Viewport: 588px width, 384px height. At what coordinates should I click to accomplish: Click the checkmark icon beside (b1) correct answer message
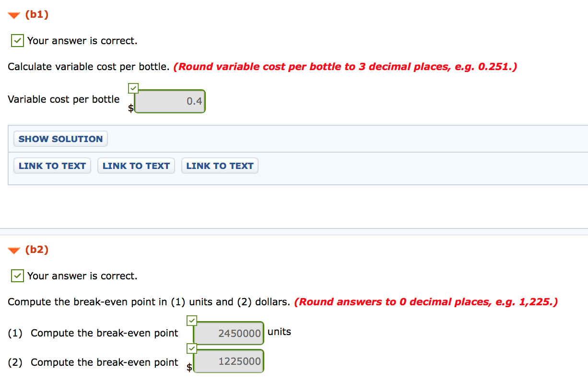tap(17, 40)
